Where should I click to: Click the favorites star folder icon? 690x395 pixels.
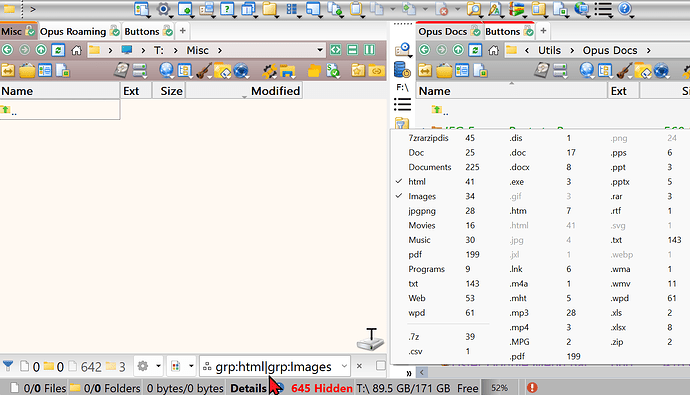[x=358, y=70]
